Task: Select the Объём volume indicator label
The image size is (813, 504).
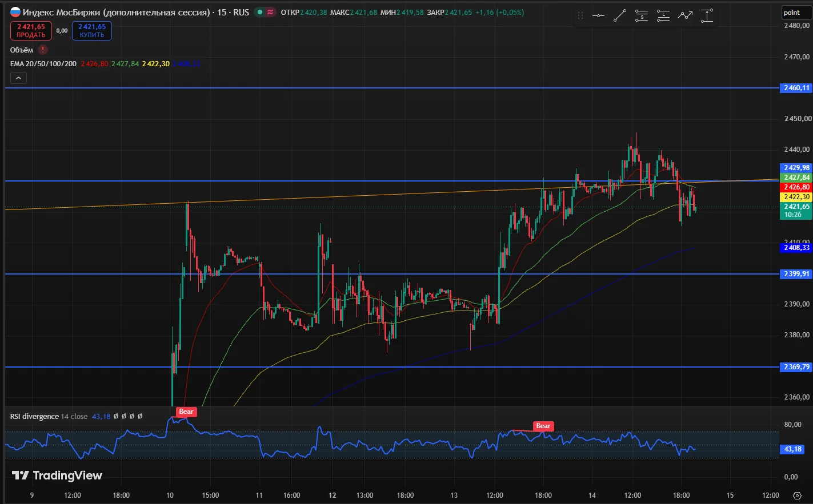Action: click(x=22, y=50)
